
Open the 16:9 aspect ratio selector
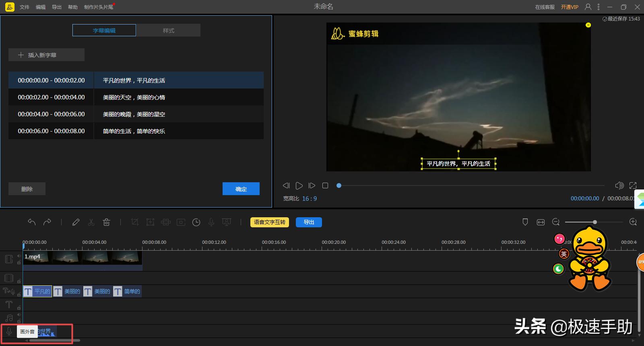pos(309,199)
